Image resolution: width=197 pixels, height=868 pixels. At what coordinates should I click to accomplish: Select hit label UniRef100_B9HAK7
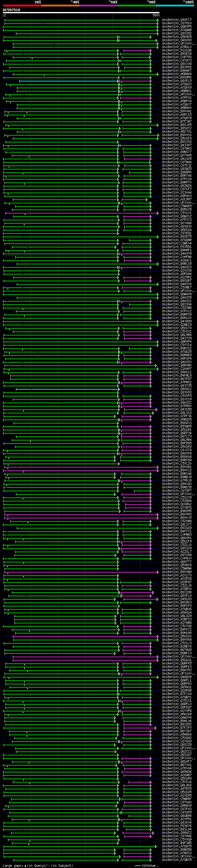(177, 71)
